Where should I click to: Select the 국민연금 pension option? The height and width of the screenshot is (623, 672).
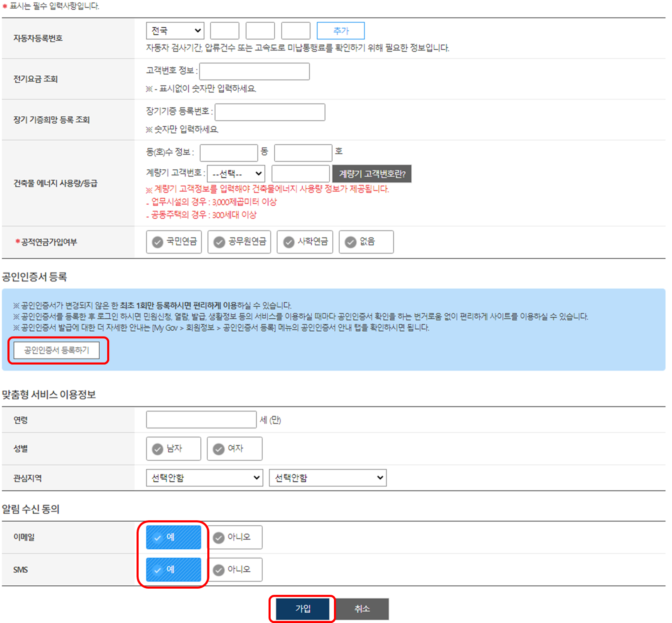coord(174,242)
